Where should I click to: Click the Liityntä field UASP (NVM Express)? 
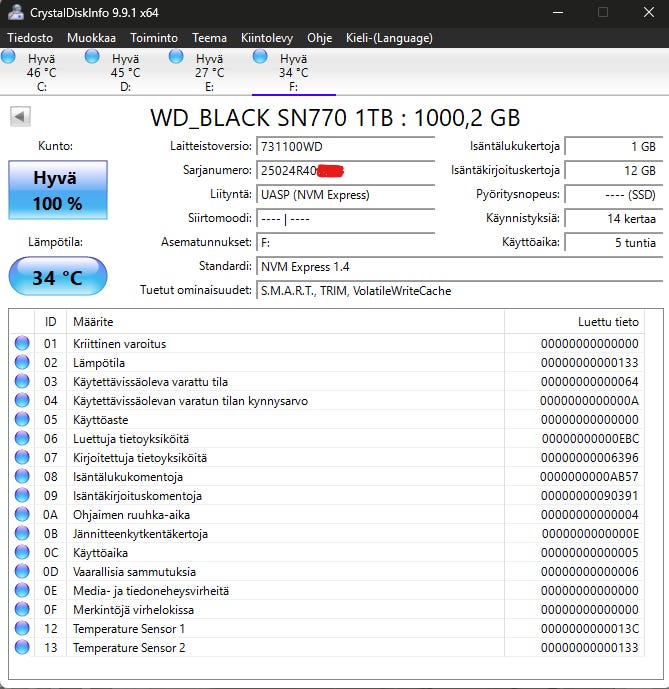tap(345, 195)
